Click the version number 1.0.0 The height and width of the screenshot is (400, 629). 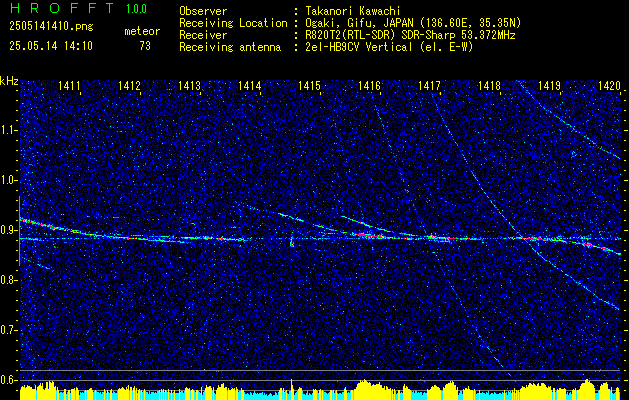(x=136, y=8)
